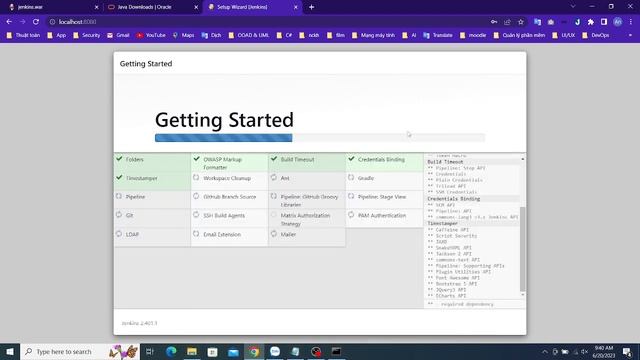This screenshot has width=640, height=360.
Task: Click the Timestamper plugin checkmark
Action: click(x=119, y=178)
